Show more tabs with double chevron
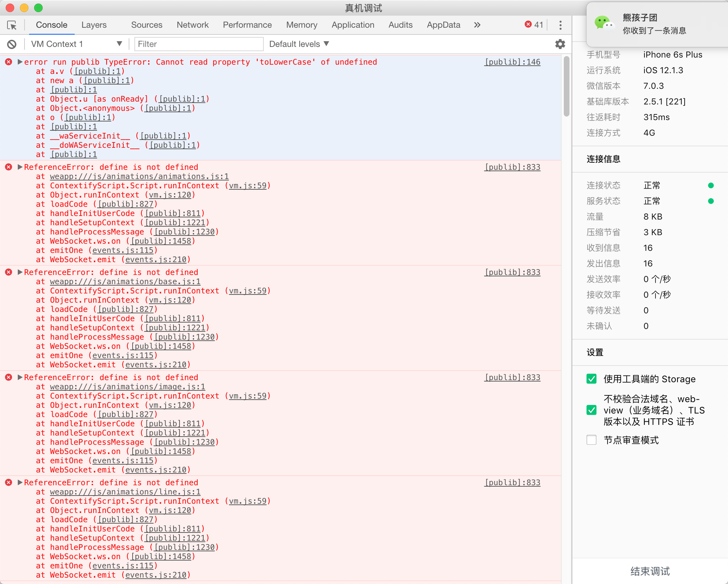Image resolution: width=728 pixels, height=584 pixels. coord(477,25)
